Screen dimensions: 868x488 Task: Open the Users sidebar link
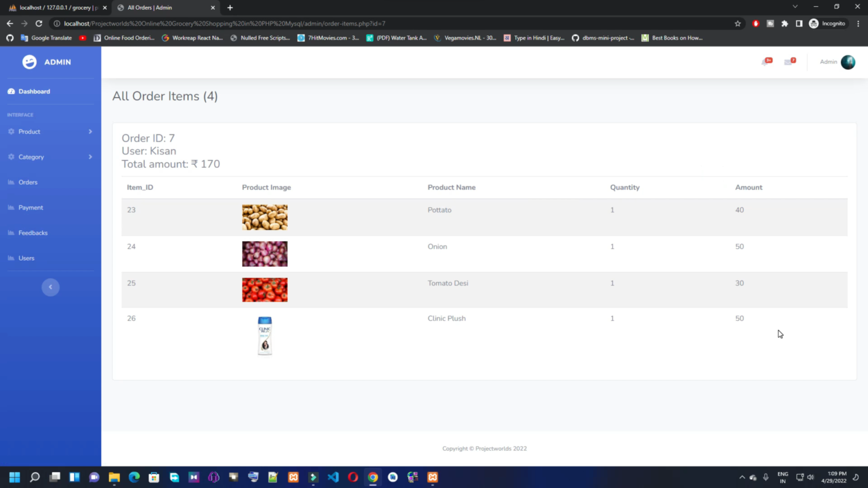coord(27,258)
